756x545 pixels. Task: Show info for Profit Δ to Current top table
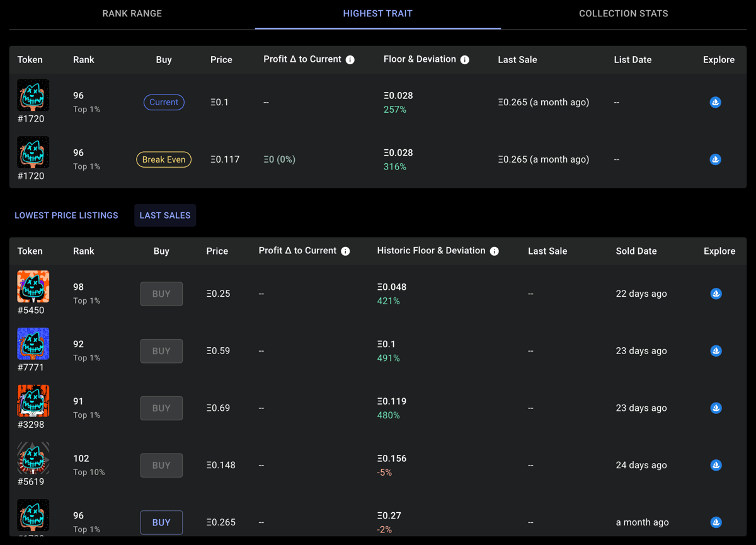point(350,60)
